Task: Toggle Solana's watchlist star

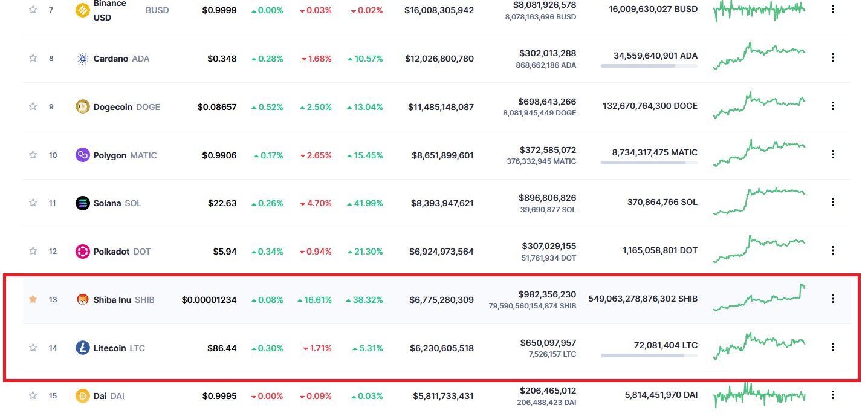Action: (x=33, y=203)
